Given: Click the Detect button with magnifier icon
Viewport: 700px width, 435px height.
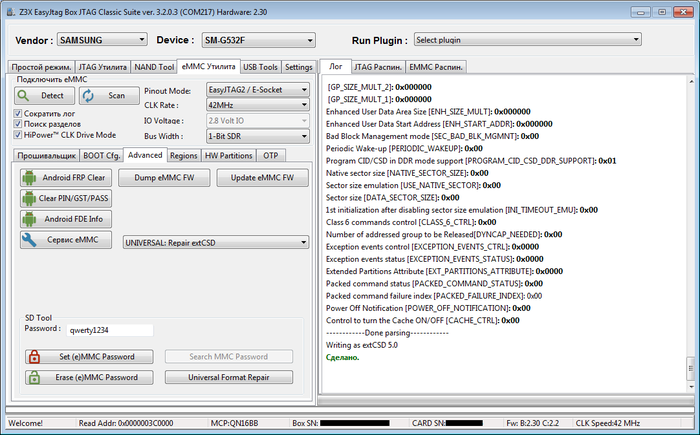Looking at the screenshot, I should (x=44, y=95).
